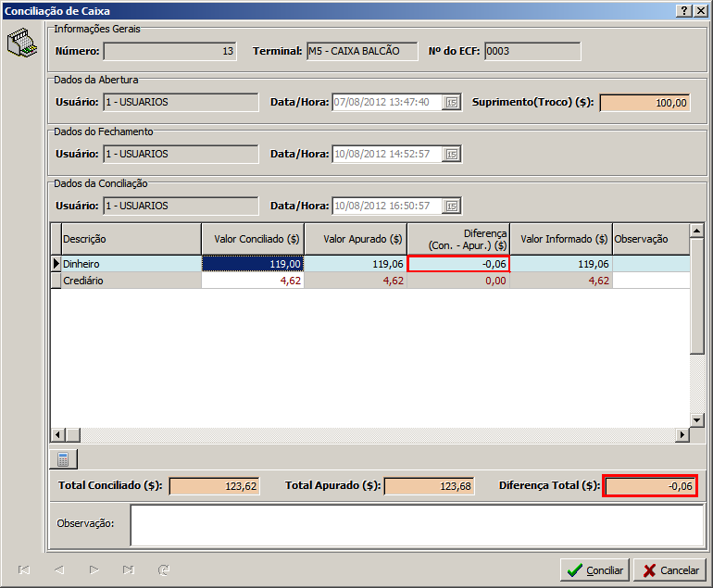Go to previous record navigation arrow
Image resolution: width=713 pixels, height=588 pixels.
point(58,570)
